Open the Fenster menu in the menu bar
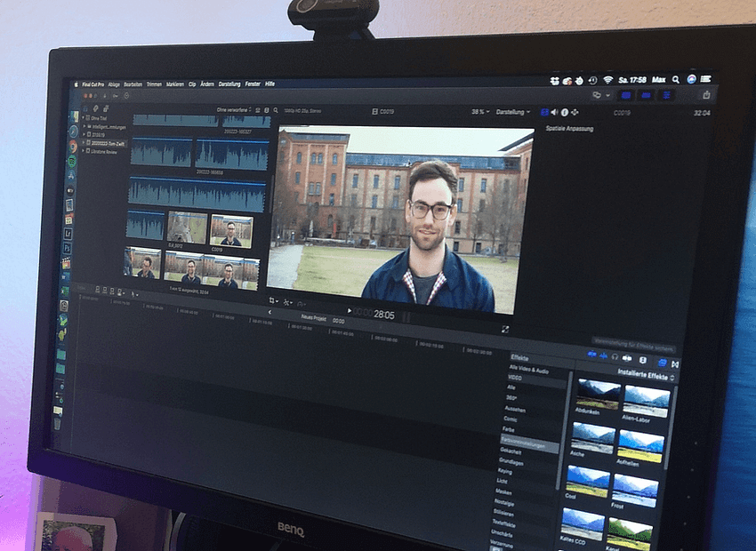Image resolution: width=756 pixels, height=551 pixels. point(253,84)
